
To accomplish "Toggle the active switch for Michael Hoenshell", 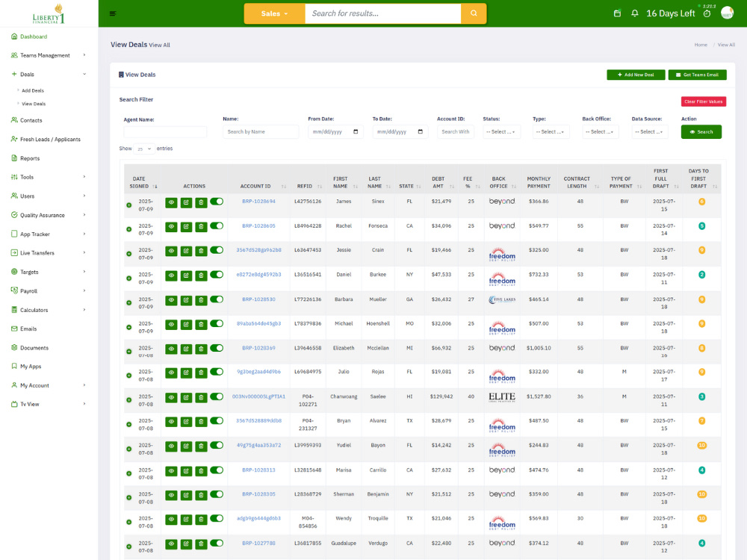I will click(x=217, y=323).
